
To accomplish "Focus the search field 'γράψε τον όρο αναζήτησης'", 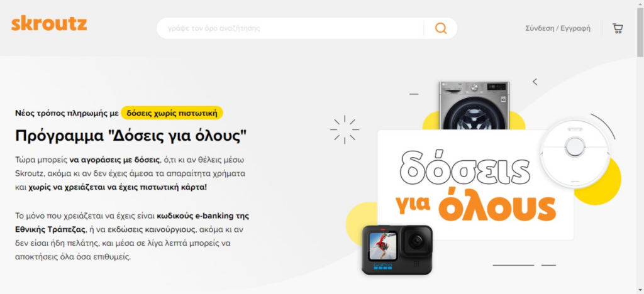I will point(290,28).
